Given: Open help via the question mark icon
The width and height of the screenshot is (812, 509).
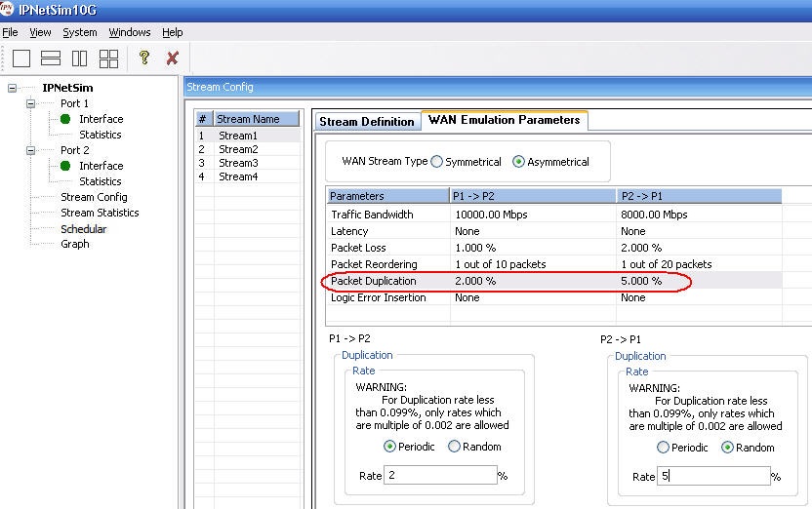Looking at the screenshot, I should [x=144, y=58].
